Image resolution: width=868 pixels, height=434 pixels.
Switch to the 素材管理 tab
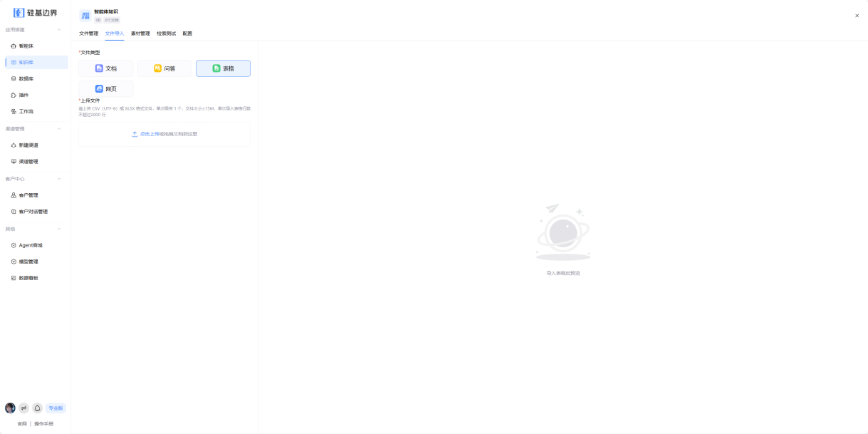[x=140, y=33]
